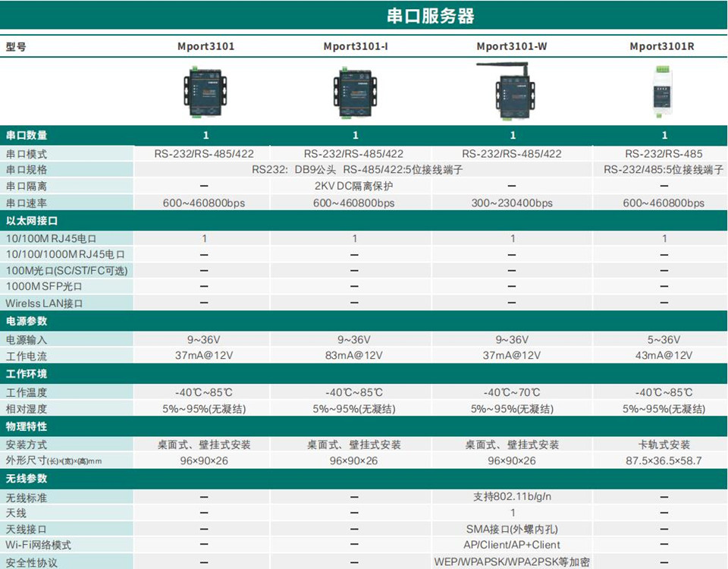Click the 83mA@12V current cell

354,355
